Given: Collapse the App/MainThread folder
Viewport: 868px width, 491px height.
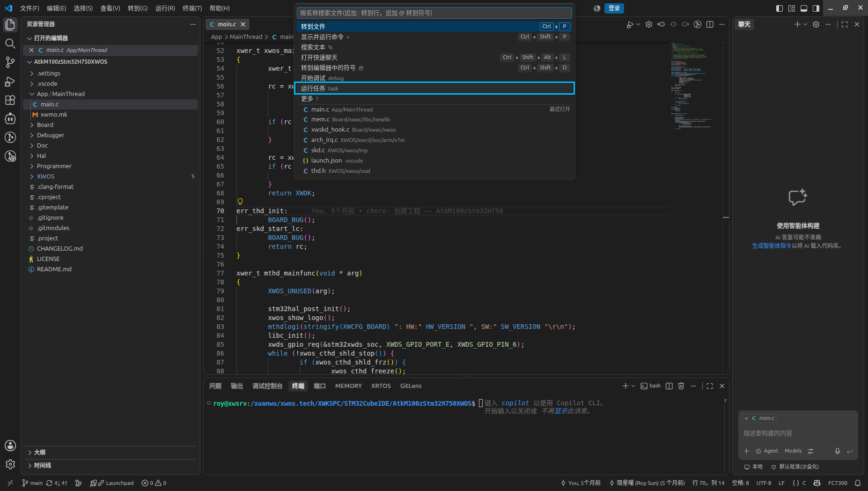Looking at the screenshot, I should coord(110,94).
